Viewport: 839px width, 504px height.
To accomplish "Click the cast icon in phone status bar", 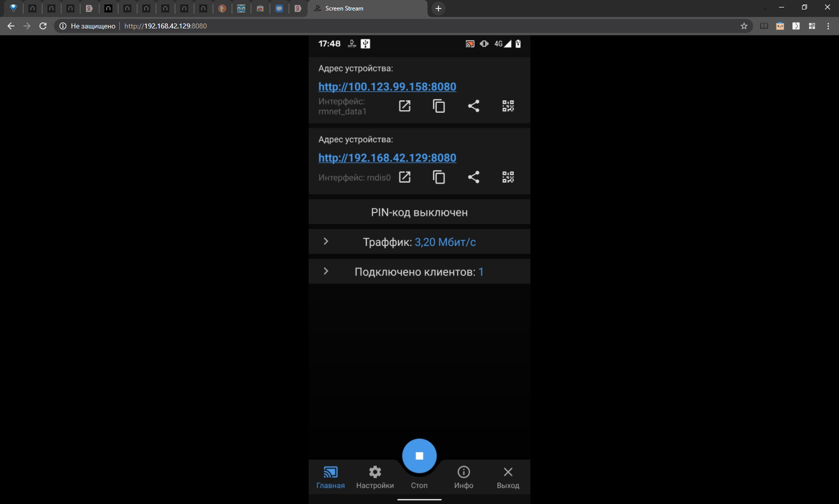I will pyautogui.click(x=470, y=44).
